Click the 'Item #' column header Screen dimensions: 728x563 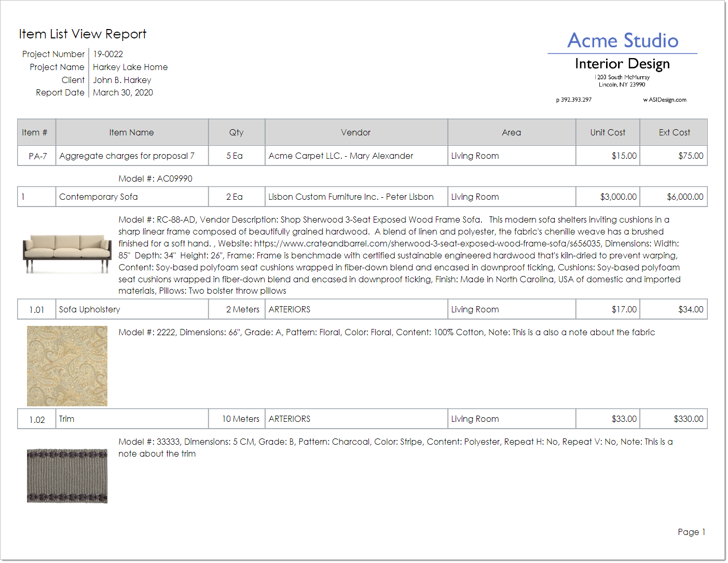coord(36,132)
